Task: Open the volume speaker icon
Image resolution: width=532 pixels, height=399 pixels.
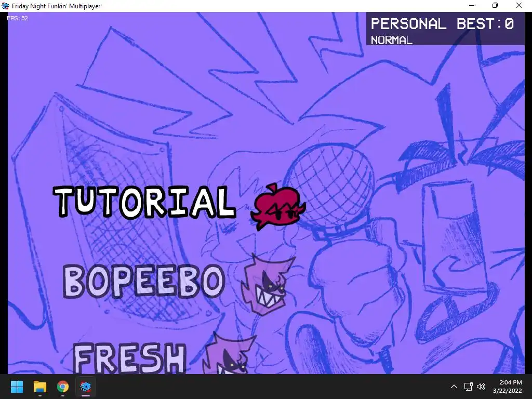Action: point(481,387)
